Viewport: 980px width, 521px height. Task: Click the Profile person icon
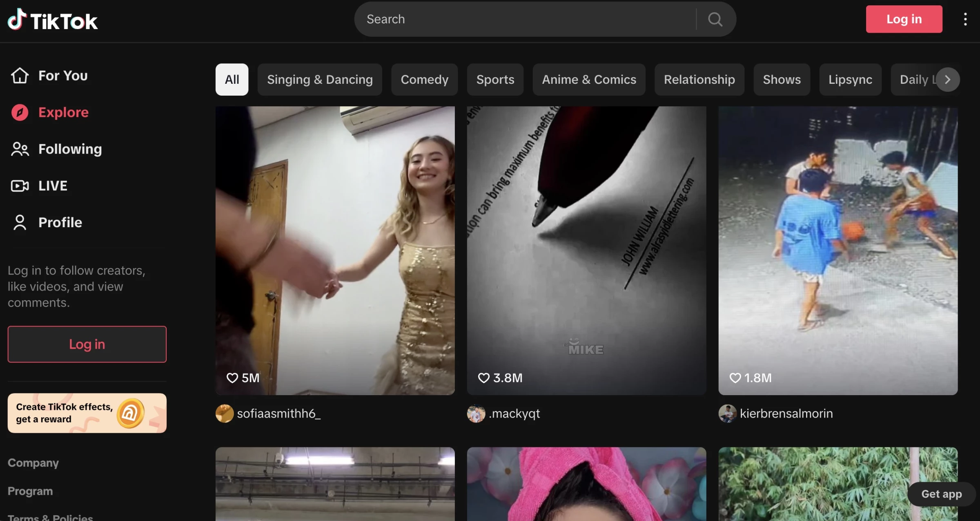click(x=20, y=222)
